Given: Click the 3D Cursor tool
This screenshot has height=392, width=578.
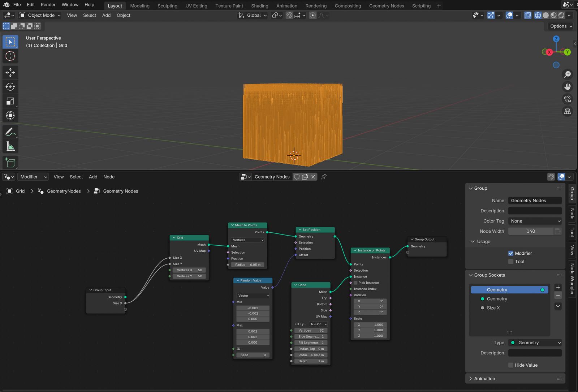Looking at the screenshot, I should tap(10, 56).
